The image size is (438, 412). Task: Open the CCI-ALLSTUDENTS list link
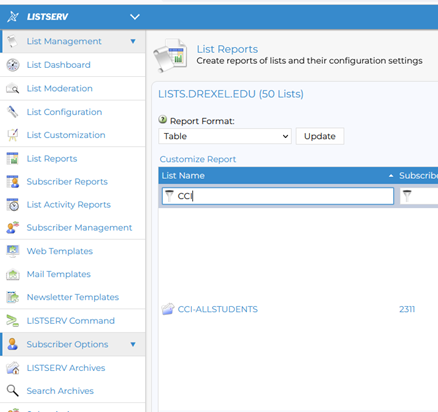point(218,309)
